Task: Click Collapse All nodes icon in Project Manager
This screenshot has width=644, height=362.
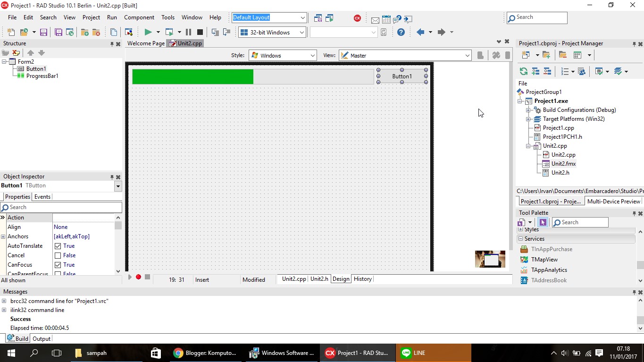Action: [x=547, y=71]
